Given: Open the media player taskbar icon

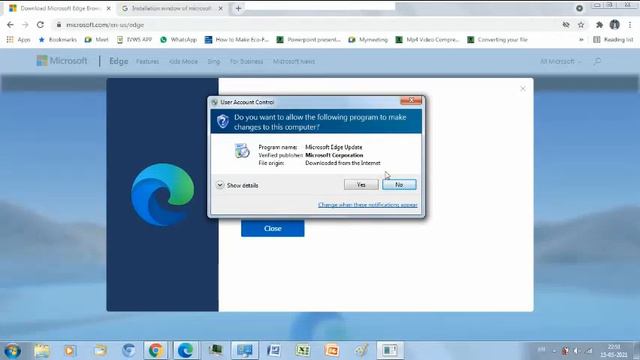Looking at the screenshot, I should tap(70, 351).
